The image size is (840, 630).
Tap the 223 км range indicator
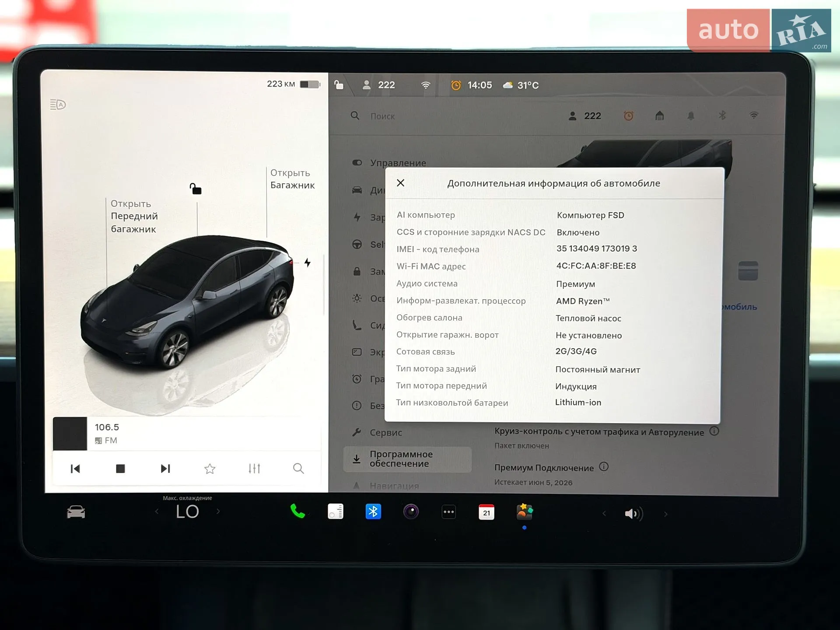(x=281, y=84)
